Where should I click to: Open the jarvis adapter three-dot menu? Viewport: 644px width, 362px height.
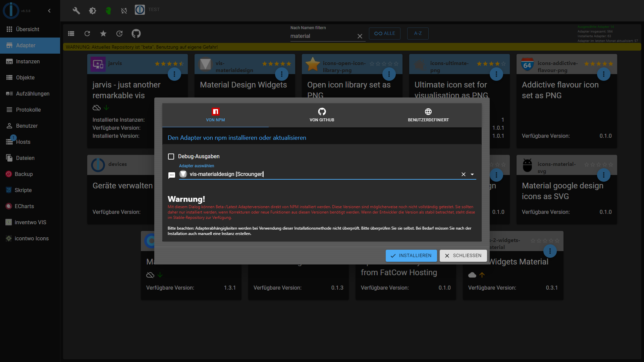point(174,74)
